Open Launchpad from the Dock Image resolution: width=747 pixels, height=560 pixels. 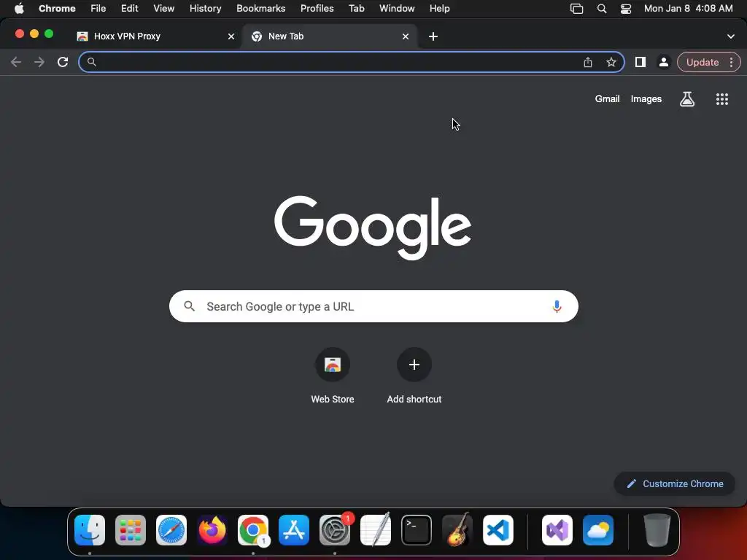coord(131,530)
